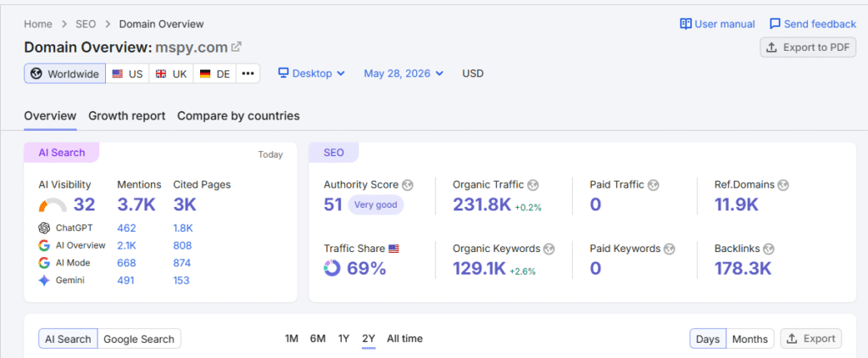Click AI Overview mentions 2.1K
Image resolution: width=868 pixels, height=358 pixels.
tap(126, 245)
